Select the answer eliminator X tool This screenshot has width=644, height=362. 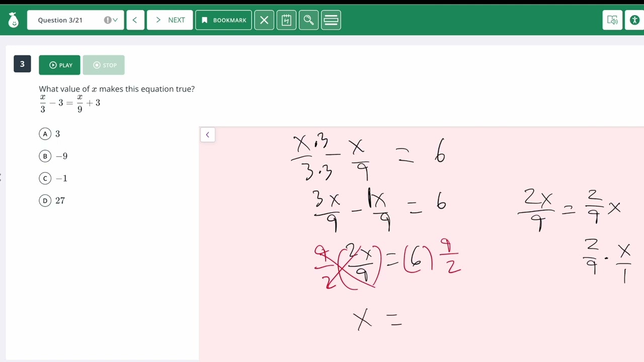tap(264, 20)
